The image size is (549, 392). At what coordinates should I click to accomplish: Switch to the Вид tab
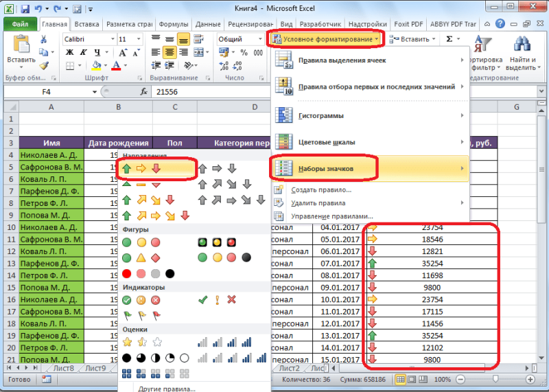(x=286, y=24)
